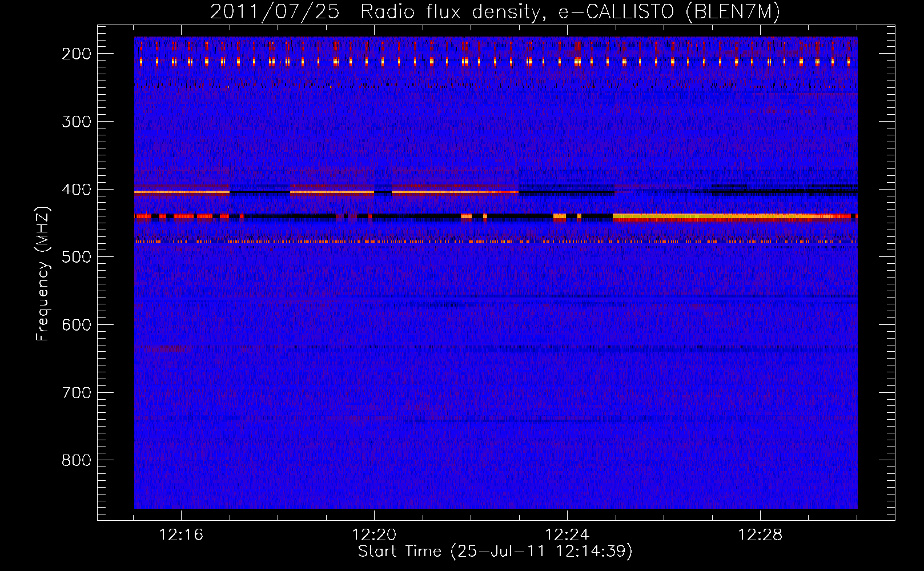The image size is (924, 571).
Task: Click the first bright band at 405 MHz
Action: 182,192
